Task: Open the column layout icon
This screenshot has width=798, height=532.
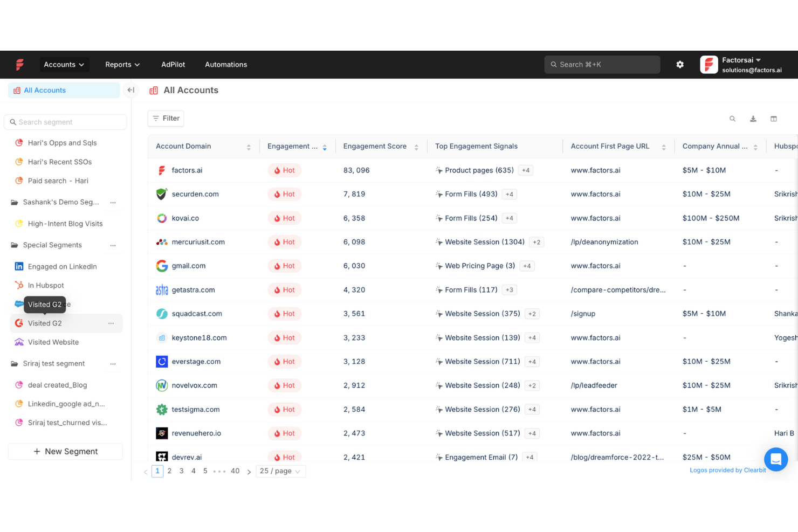Action: [x=774, y=119]
